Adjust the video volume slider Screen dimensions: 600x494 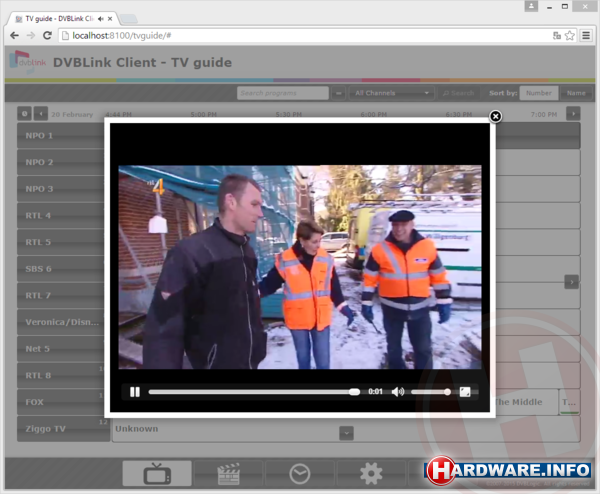(x=431, y=392)
